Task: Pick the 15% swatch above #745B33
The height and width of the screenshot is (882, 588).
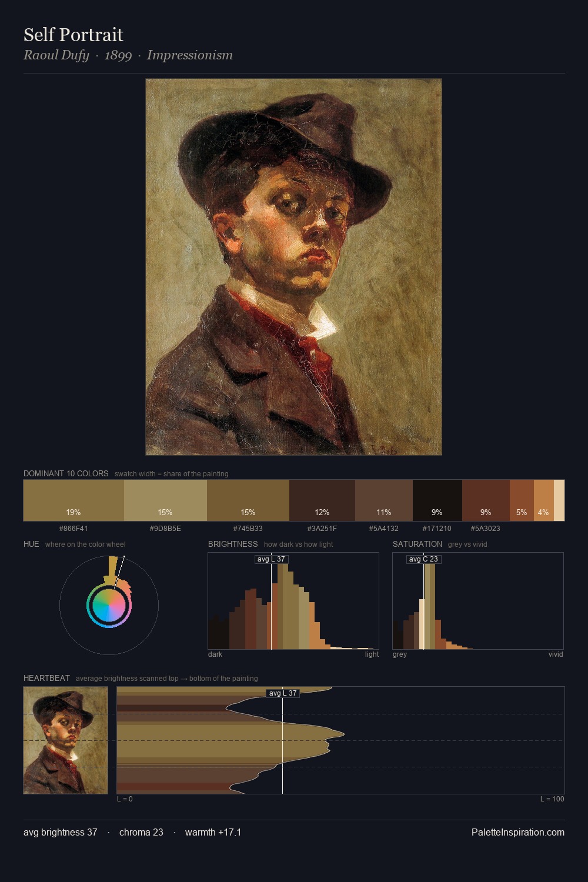Action: 248,500
